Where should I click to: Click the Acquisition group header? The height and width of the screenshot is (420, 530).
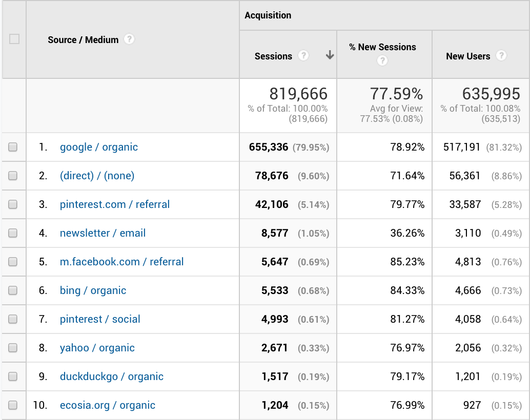tap(268, 15)
